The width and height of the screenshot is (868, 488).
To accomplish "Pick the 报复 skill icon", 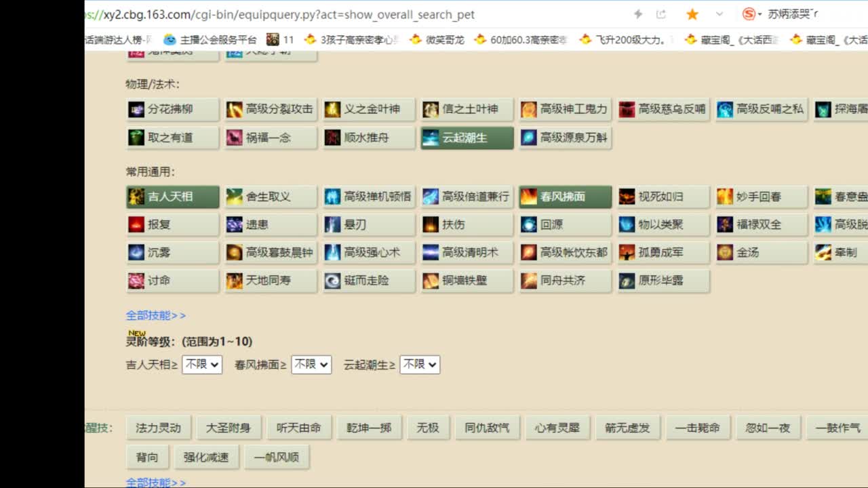I will click(x=137, y=224).
